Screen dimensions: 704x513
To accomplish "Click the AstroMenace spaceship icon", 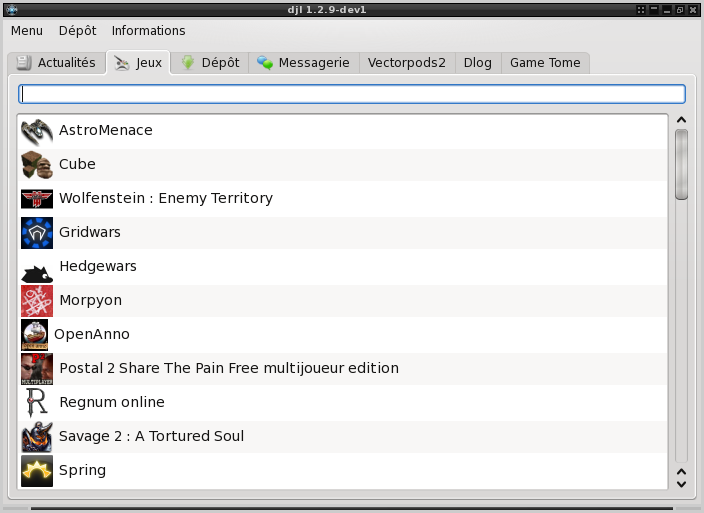I will click(37, 132).
